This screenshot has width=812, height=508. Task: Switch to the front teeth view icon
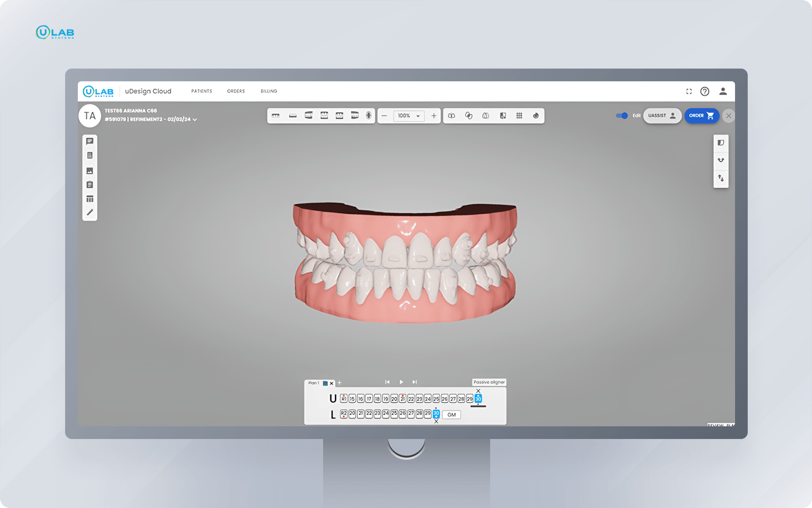pyautogui.click(x=324, y=116)
